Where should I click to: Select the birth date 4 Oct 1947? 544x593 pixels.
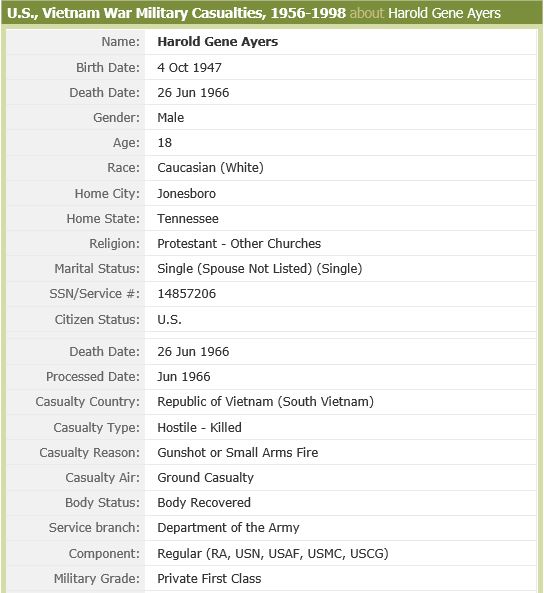click(189, 67)
